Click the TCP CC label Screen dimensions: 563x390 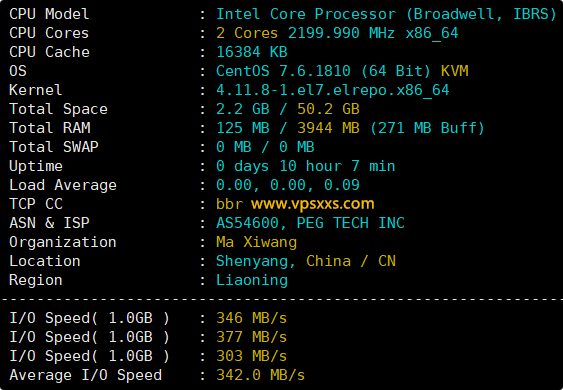tap(36, 204)
